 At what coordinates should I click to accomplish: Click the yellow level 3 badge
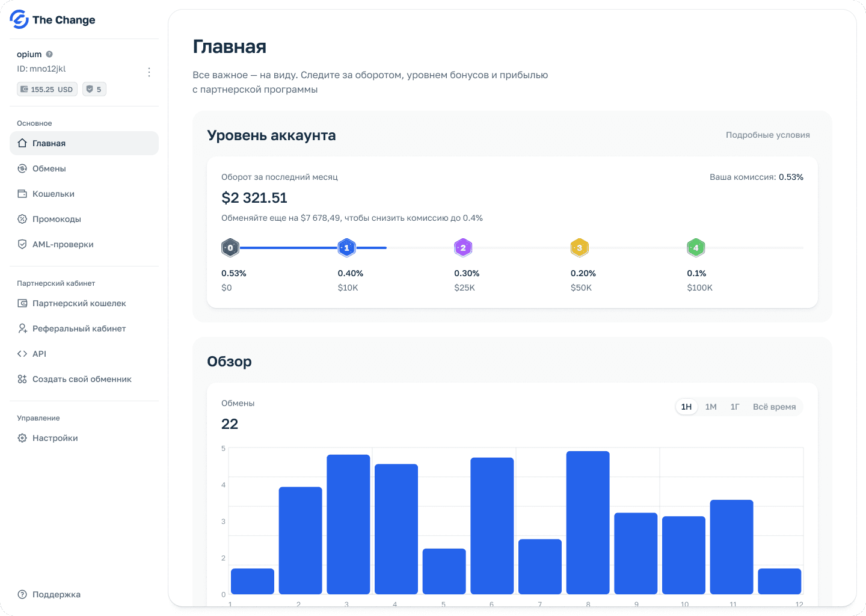click(579, 248)
